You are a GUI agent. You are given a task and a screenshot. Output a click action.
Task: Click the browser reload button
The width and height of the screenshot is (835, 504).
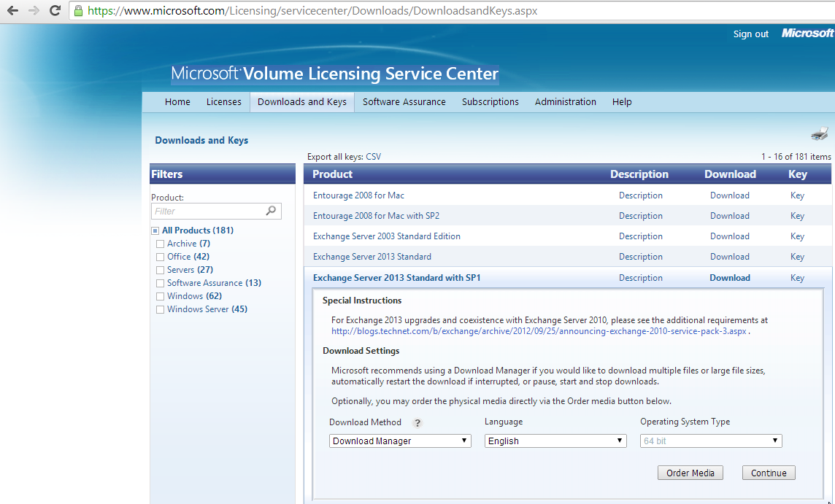(55, 11)
